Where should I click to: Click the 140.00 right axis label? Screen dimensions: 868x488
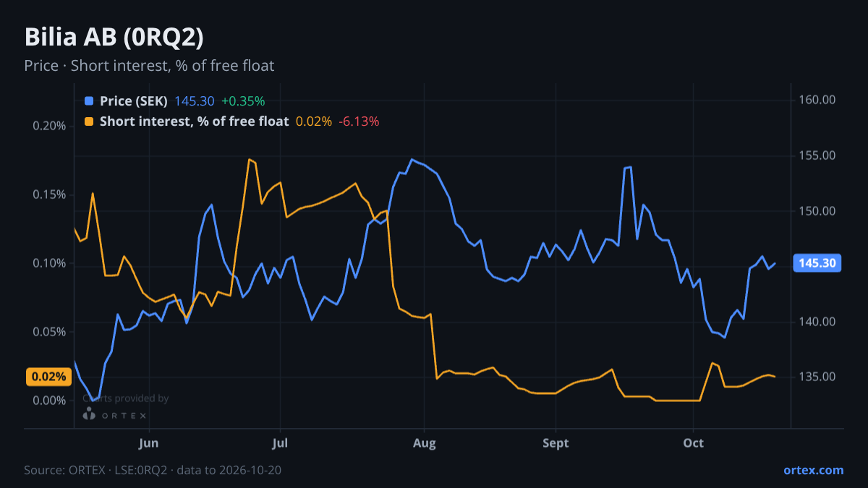click(x=817, y=322)
